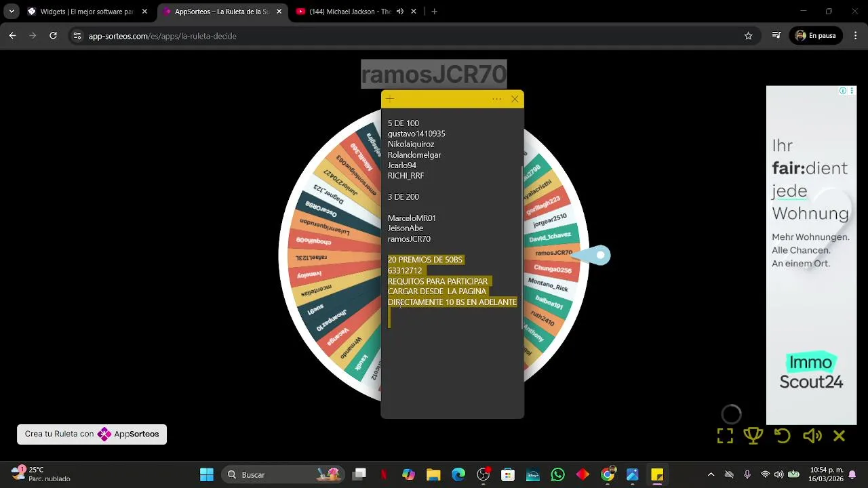This screenshot has width=868, height=488.
Task: Select the AppSorteos roulette tab
Action: [222, 12]
